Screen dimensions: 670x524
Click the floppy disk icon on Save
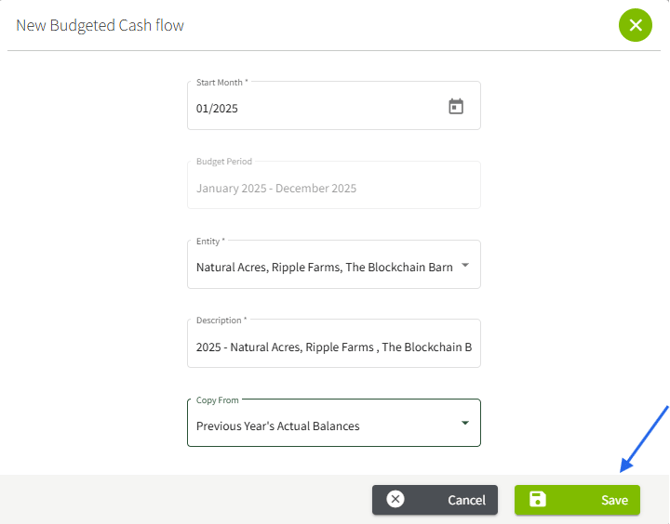click(x=538, y=499)
